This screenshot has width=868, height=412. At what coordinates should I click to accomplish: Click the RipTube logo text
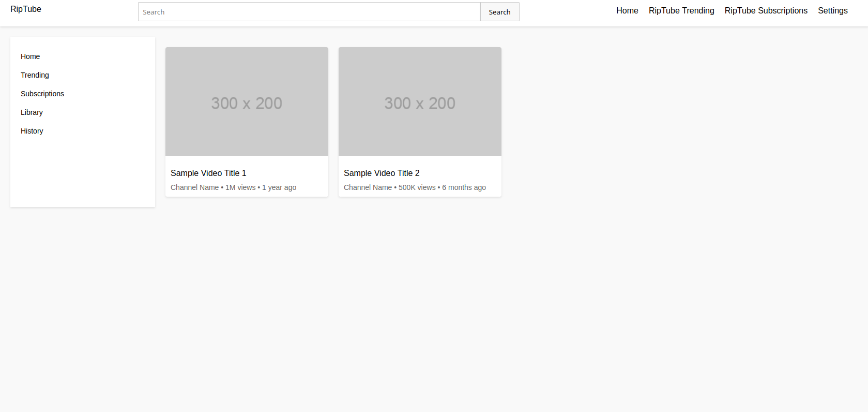pyautogui.click(x=26, y=9)
